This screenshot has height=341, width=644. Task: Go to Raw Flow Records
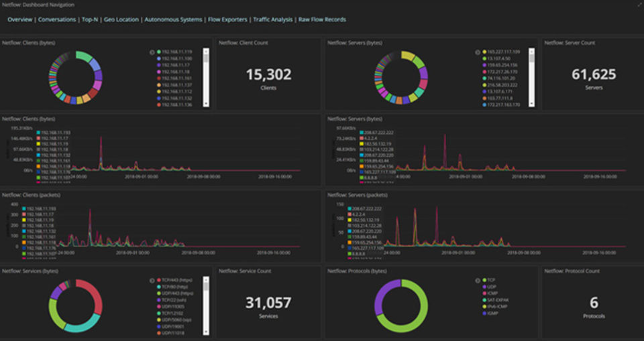pyautogui.click(x=322, y=19)
